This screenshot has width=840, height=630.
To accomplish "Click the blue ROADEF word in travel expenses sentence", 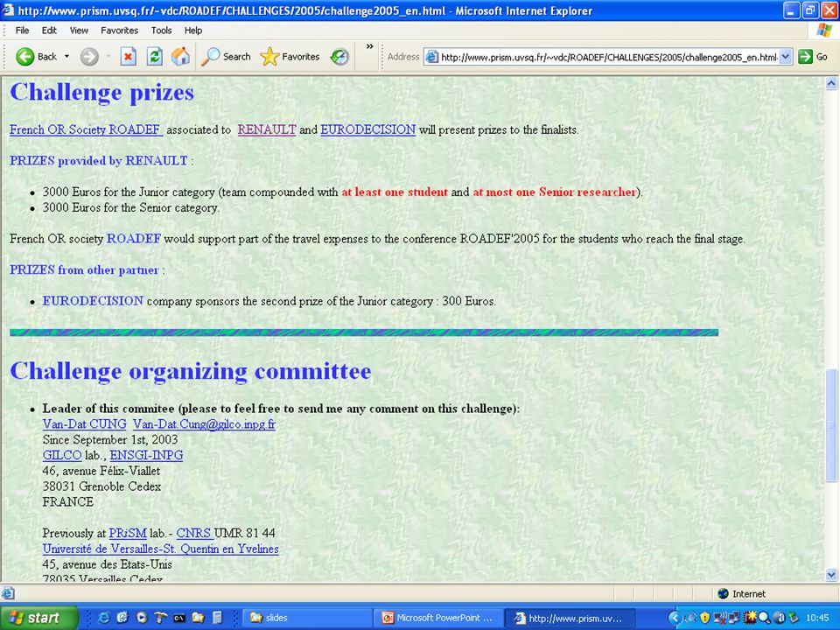I will click(x=133, y=238).
